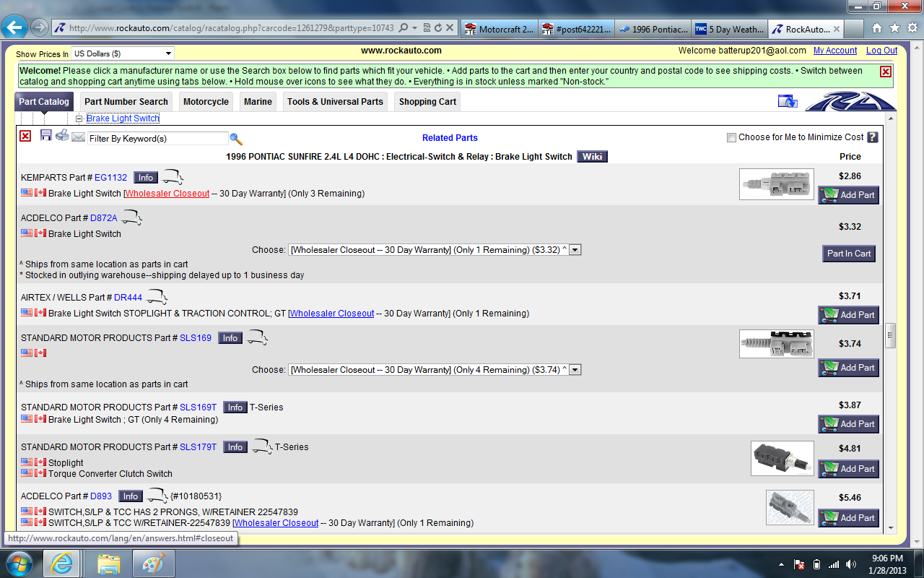Click the Filter By Keyword(s) input field
This screenshot has width=924, height=578.
(x=157, y=139)
